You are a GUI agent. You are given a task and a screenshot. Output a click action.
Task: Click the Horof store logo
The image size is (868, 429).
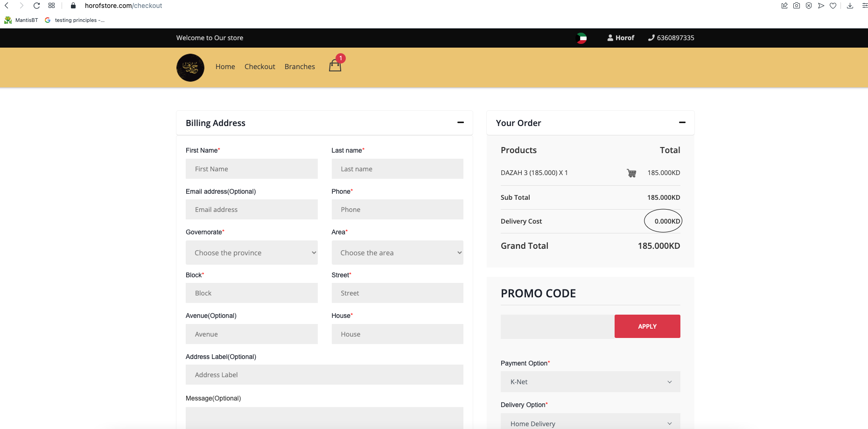pyautogui.click(x=190, y=68)
